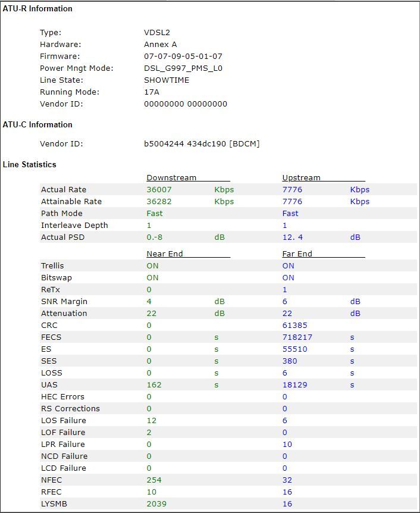Click the far end CRC value 61385

tap(294, 326)
